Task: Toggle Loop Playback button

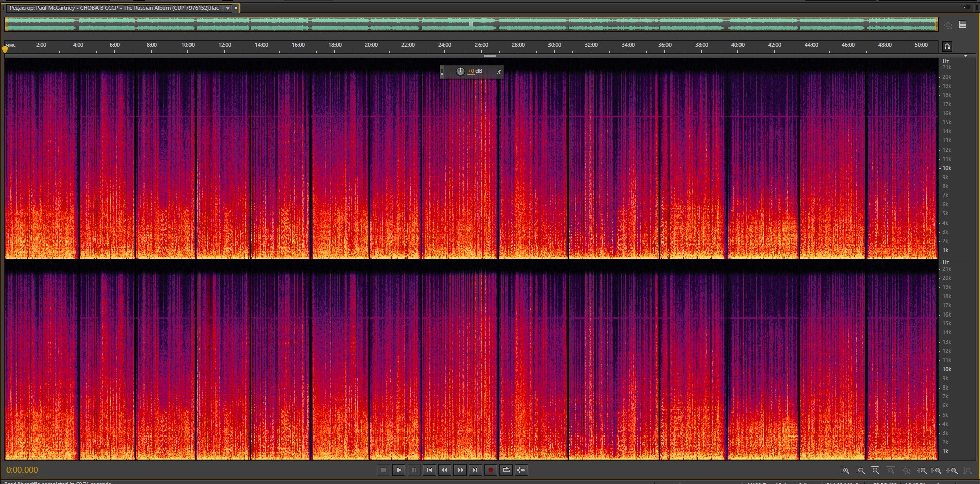Action: click(506, 470)
